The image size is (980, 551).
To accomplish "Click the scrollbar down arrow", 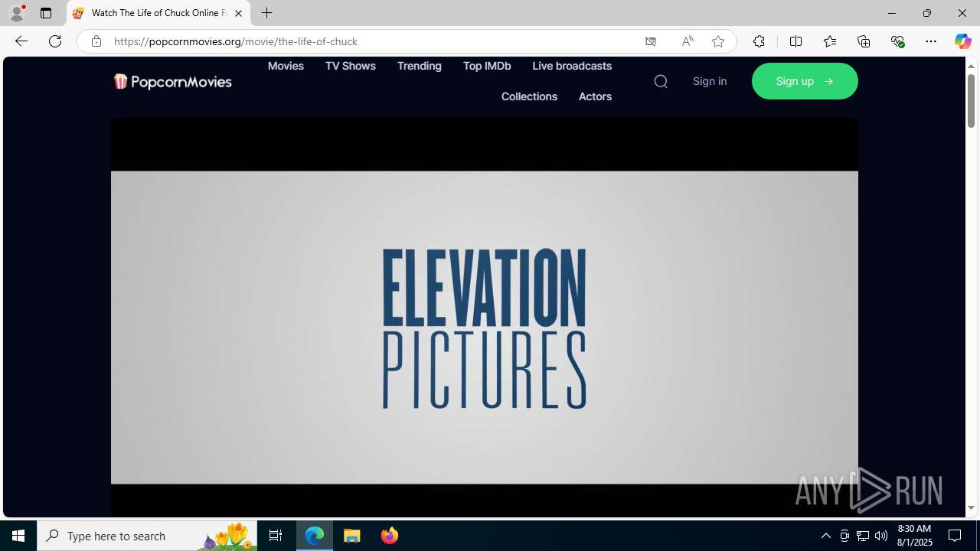I will 971,508.
